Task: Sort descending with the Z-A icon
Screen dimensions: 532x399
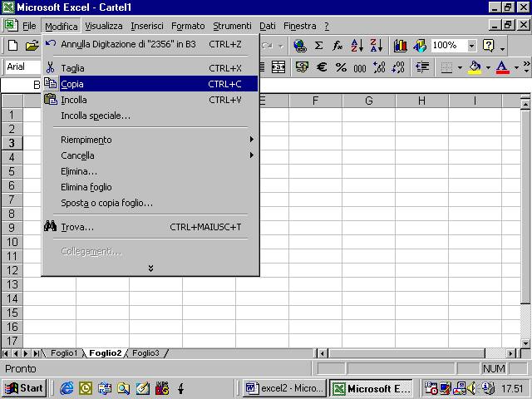Action: [x=377, y=46]
